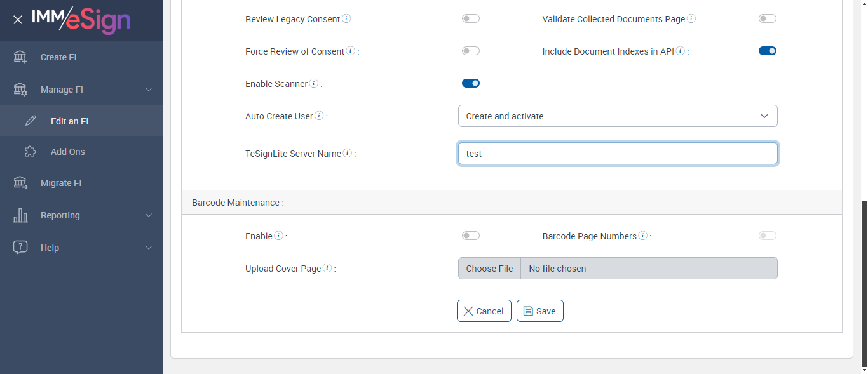
Task: Click the Create FI bank icon
Action: 20,57
